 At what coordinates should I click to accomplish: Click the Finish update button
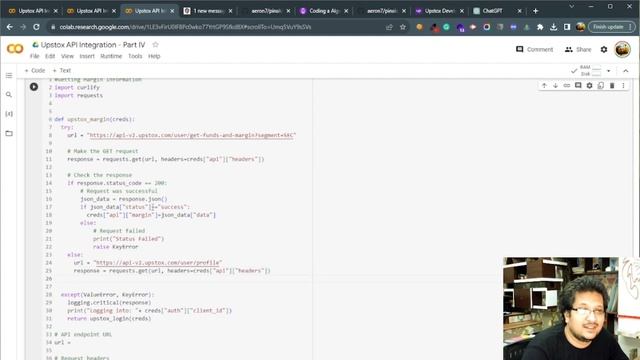[x=611, y=27]
